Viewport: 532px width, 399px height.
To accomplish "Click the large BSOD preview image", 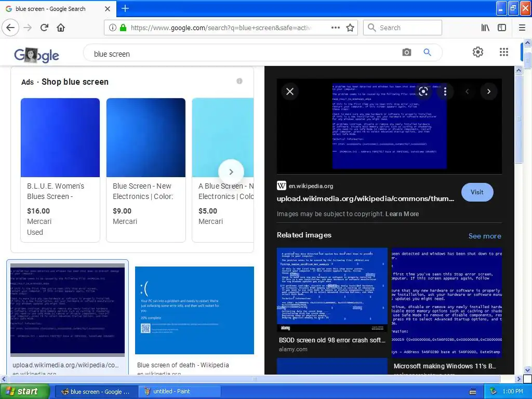I will point(390,126).
